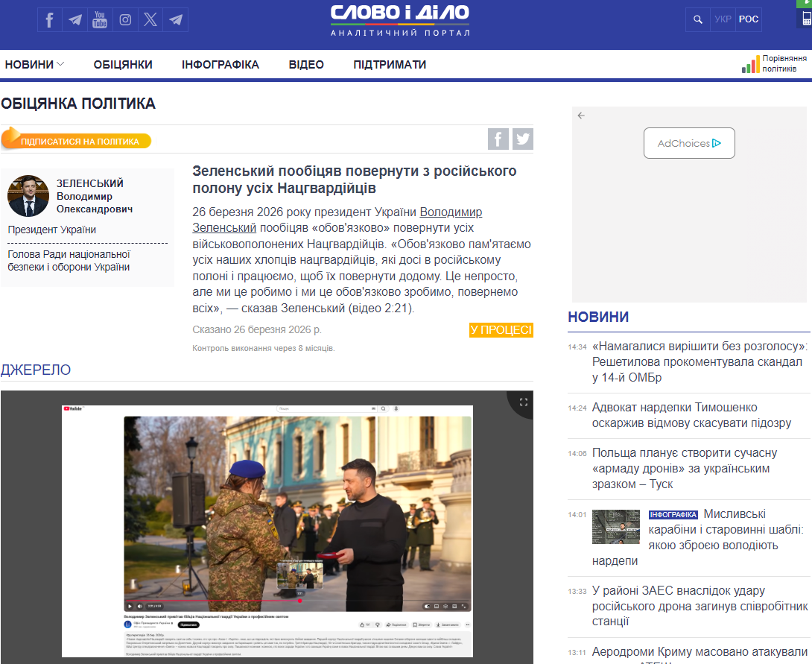
Task: Click the search magnifier icon
Action: pos(698,19)
